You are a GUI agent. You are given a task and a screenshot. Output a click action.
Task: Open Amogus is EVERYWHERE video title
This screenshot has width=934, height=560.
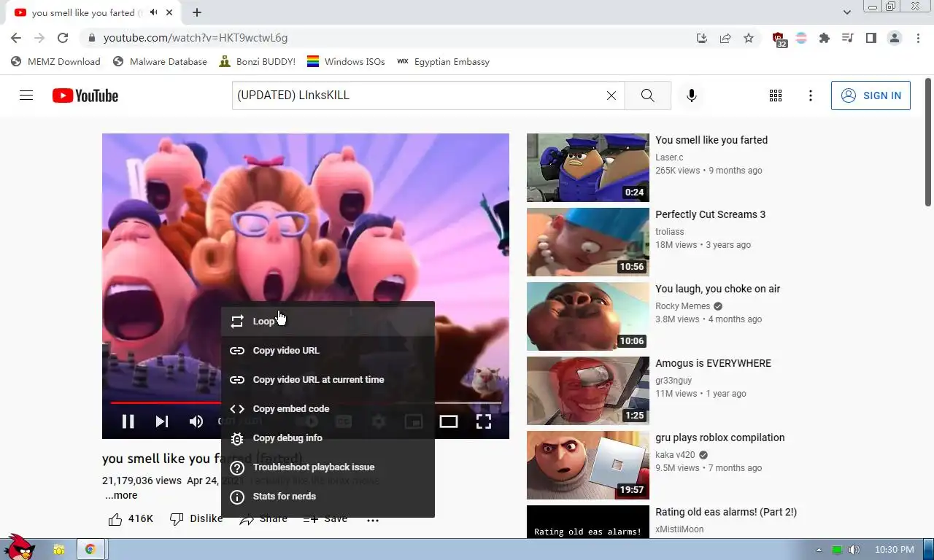pyautogui.click(x=713, y=363)
